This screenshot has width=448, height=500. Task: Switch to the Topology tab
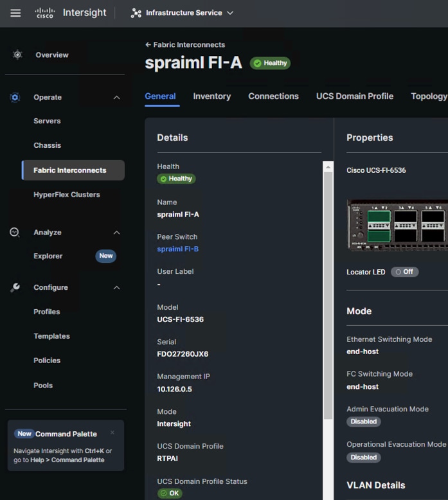click(x=429, y=96)
